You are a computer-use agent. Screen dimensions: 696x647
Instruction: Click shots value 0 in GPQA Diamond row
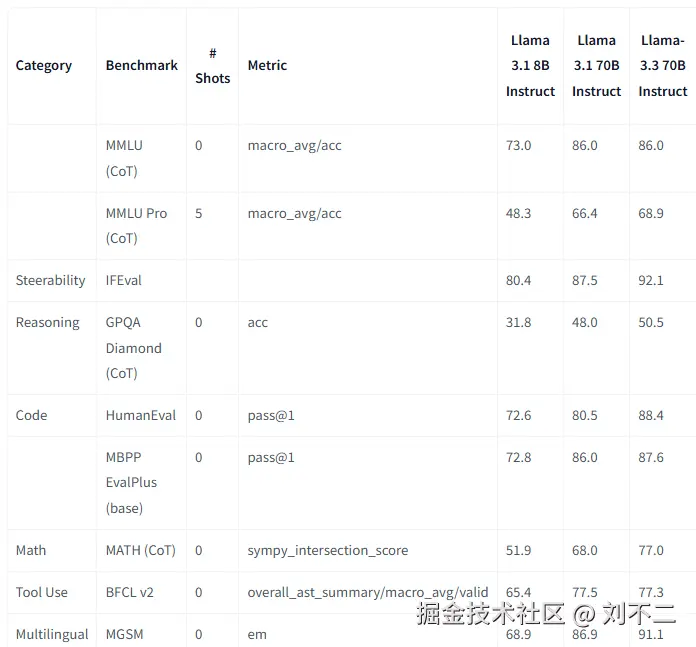pyautogui.click(x=198, y=323)
